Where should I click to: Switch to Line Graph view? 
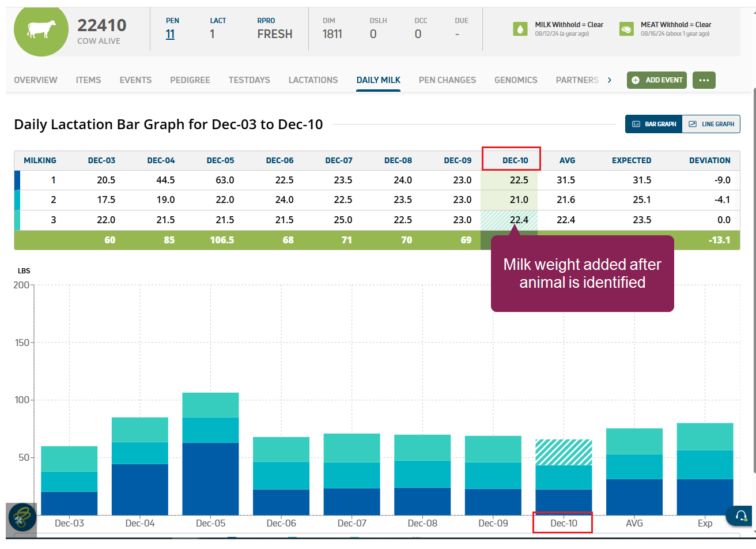point(712,124)
